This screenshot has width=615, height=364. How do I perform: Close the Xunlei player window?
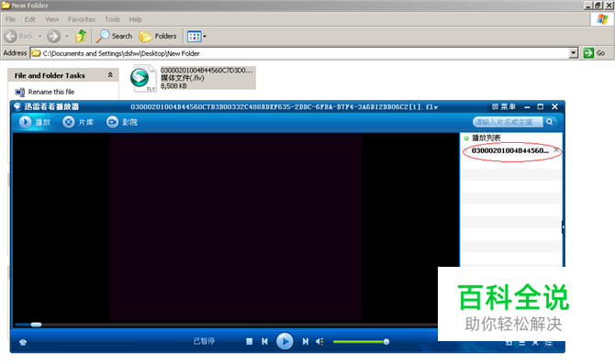tap(554, 106)
